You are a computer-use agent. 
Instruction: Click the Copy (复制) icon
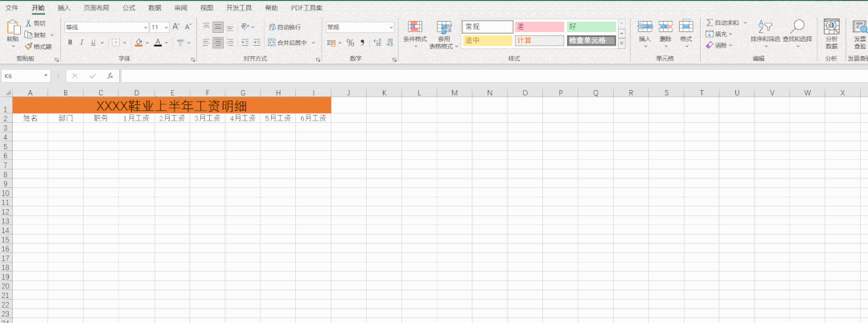coord(28,35)
